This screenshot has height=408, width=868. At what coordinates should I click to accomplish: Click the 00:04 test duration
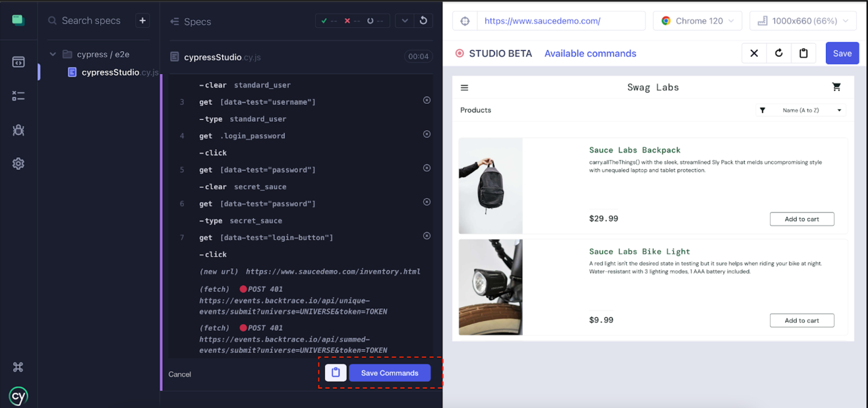418,56
